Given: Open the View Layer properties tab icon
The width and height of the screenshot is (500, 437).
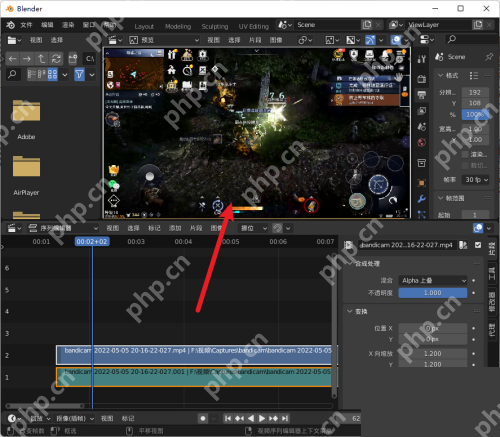Looking at the screenshot, I should click(x=422, y=111).
